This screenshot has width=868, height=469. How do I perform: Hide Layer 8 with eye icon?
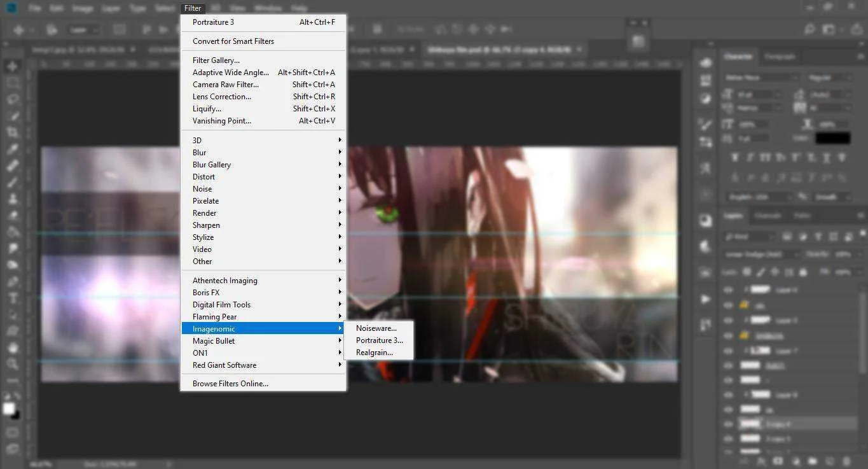point(728,395)
